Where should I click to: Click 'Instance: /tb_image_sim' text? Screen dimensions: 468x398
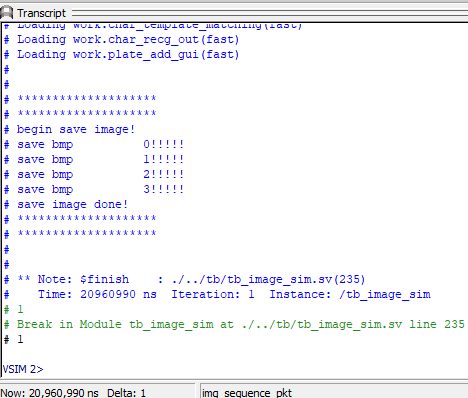[350, 294]
